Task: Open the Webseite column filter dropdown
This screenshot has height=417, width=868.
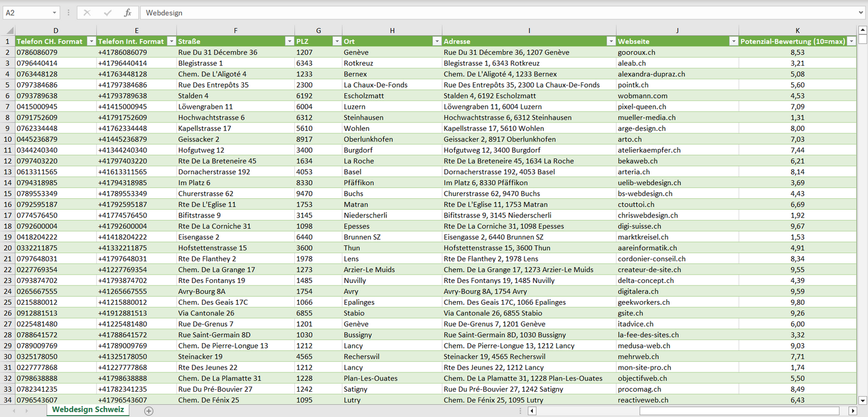Action: [x=733, y=41]
